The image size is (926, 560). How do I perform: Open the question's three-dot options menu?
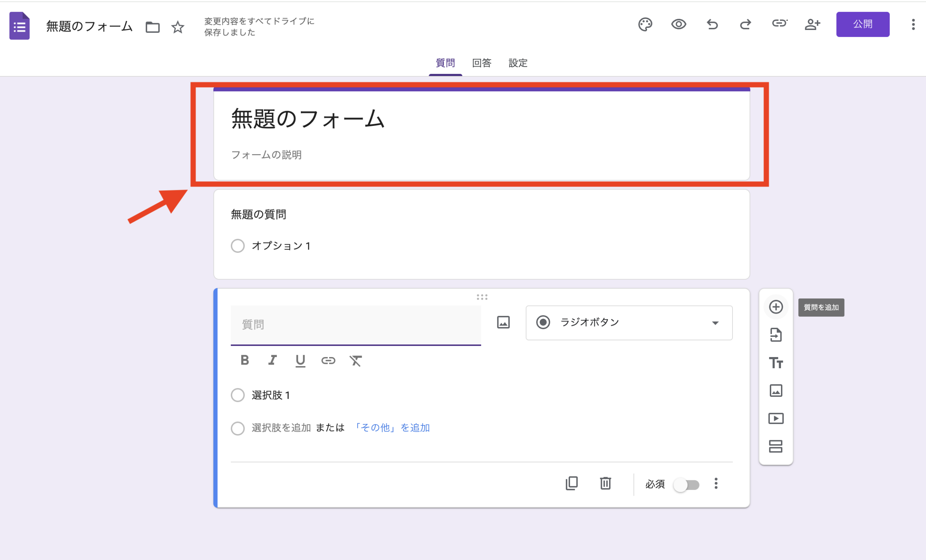[x=716, y=483]
